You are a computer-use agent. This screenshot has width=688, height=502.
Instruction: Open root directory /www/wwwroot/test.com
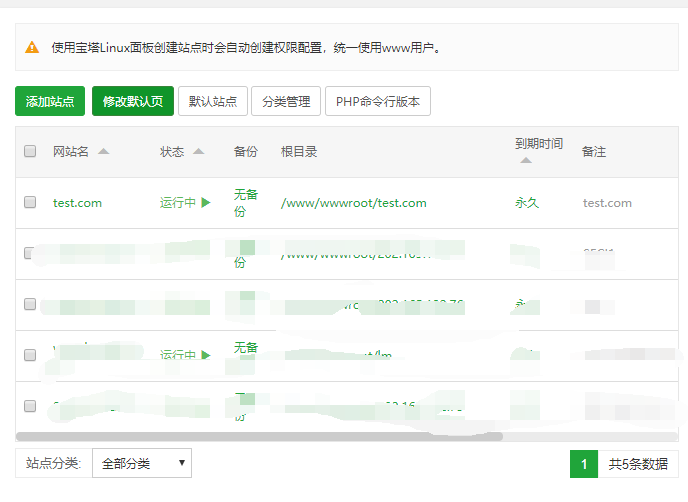(353, 203)
